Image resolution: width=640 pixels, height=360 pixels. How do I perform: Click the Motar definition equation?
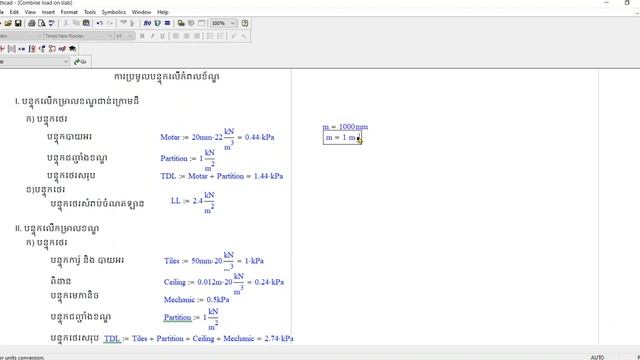pos(217,139)
